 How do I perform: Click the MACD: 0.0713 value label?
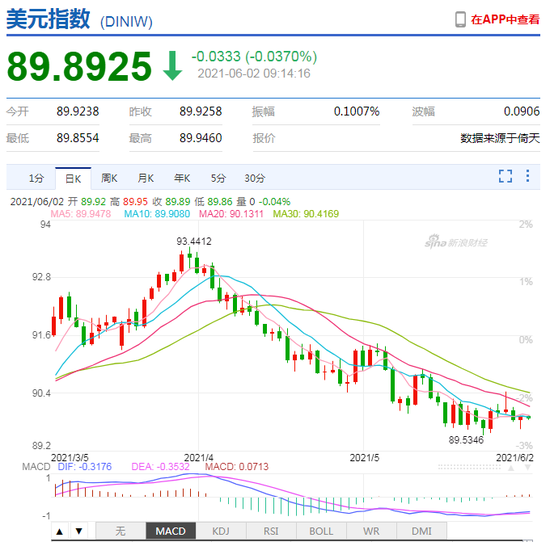[x=237, y=467]
